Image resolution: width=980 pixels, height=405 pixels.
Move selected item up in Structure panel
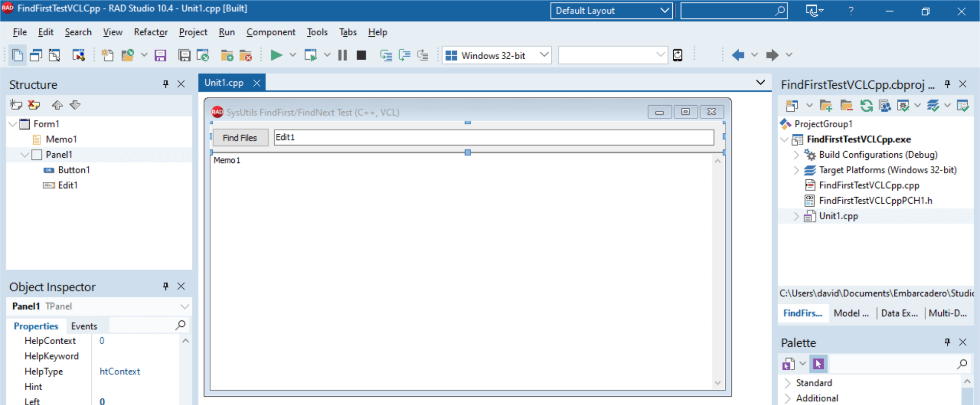click(x=57, y=105)
